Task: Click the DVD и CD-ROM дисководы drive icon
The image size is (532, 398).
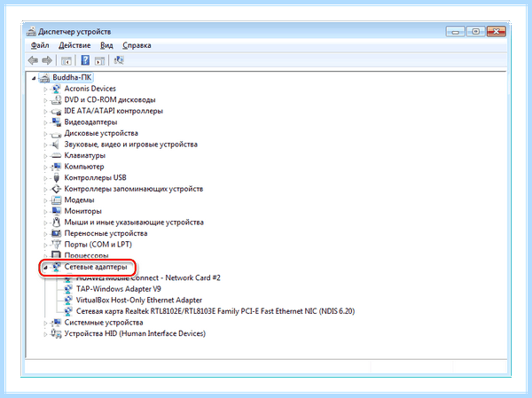Action: coord(56,100)
